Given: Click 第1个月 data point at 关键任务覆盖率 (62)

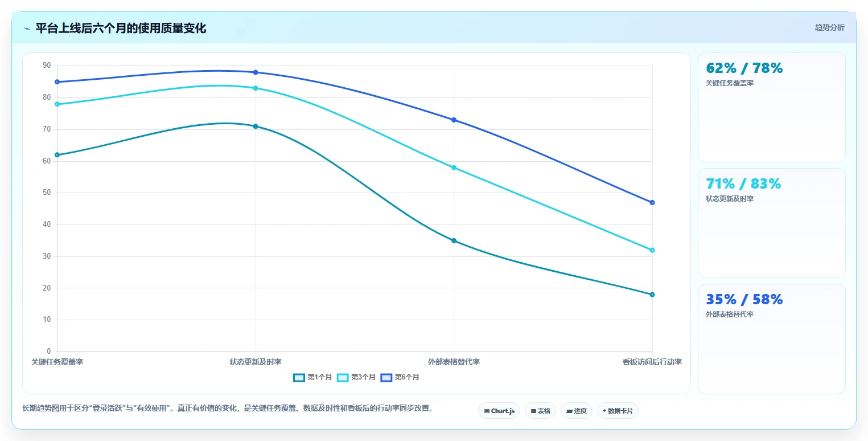Looking at the screenshot, I should (57, 155).
